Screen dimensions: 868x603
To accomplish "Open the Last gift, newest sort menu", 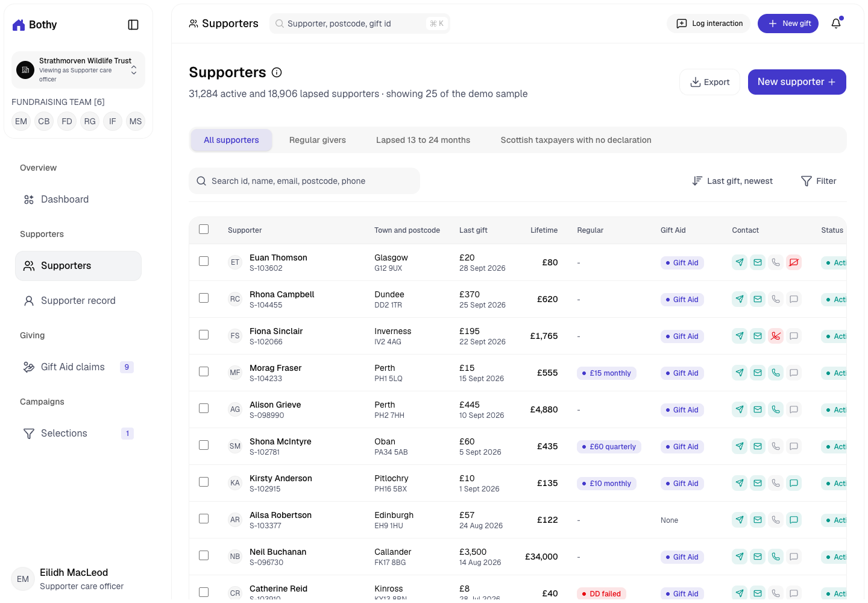I will pos(732,181).
